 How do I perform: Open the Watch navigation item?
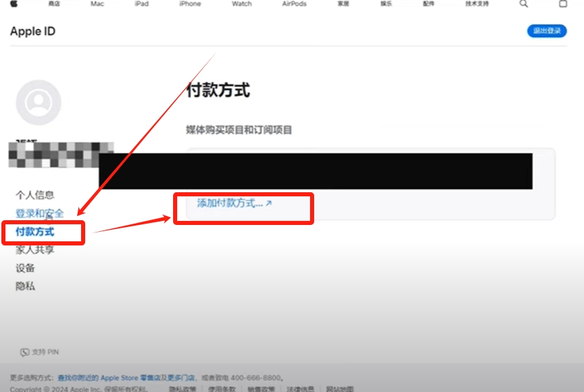click(x=242, y=3)
